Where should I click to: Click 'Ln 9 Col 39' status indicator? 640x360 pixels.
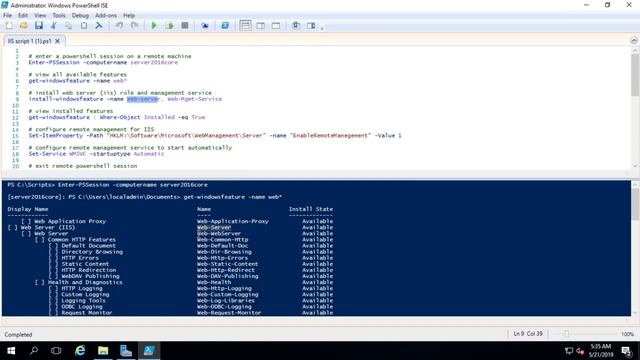(x=528, y=334)
